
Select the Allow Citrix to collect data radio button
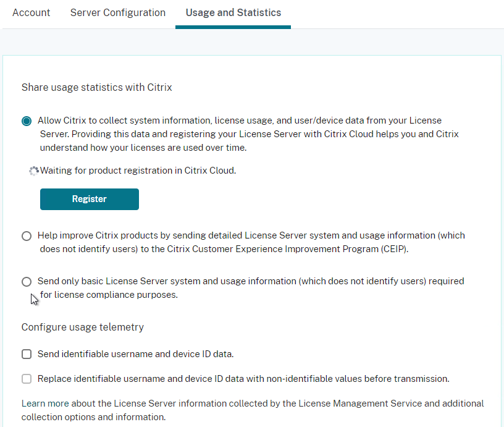[27, 121]
